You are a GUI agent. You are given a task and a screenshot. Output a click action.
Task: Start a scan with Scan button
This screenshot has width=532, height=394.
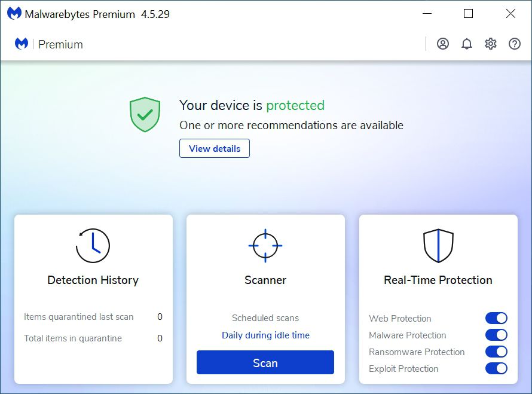(x=265, y=362)
